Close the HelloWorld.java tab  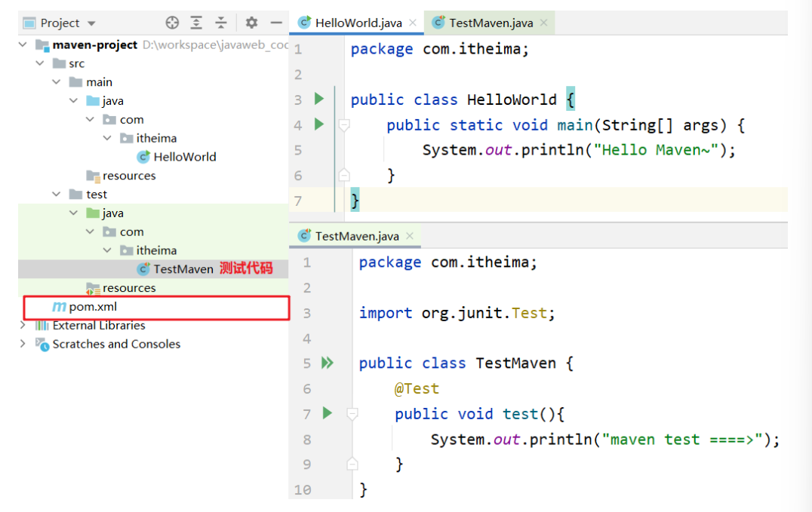[413, 23]
